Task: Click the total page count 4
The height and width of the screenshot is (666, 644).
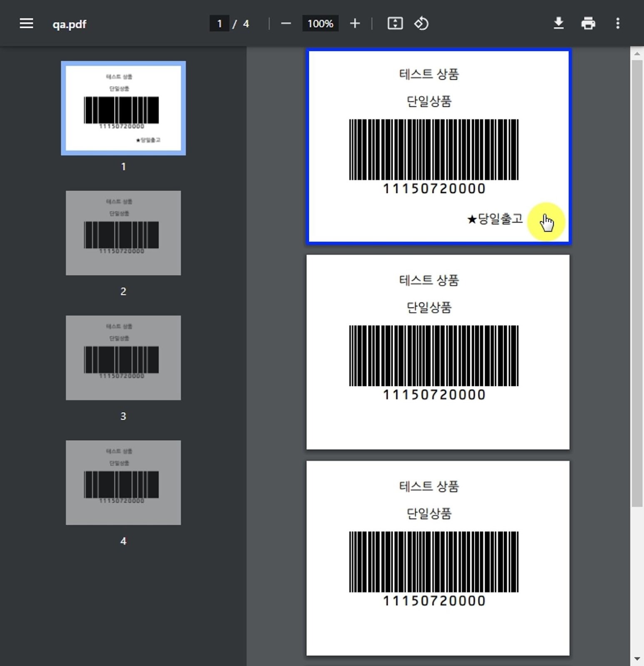Action: [x=246, y=24]
